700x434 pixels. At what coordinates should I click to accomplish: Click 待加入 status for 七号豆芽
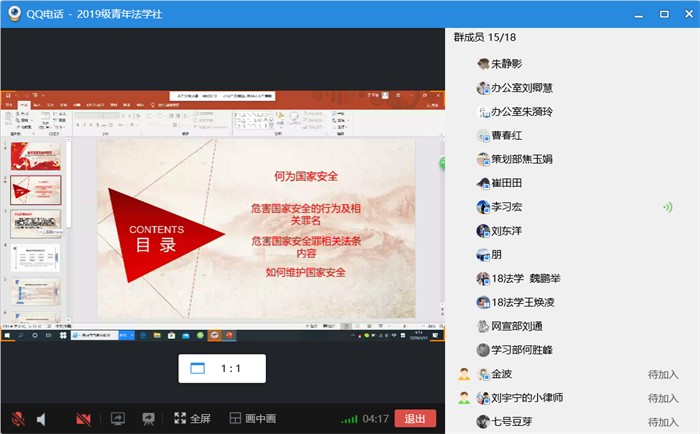coord(663,422)
